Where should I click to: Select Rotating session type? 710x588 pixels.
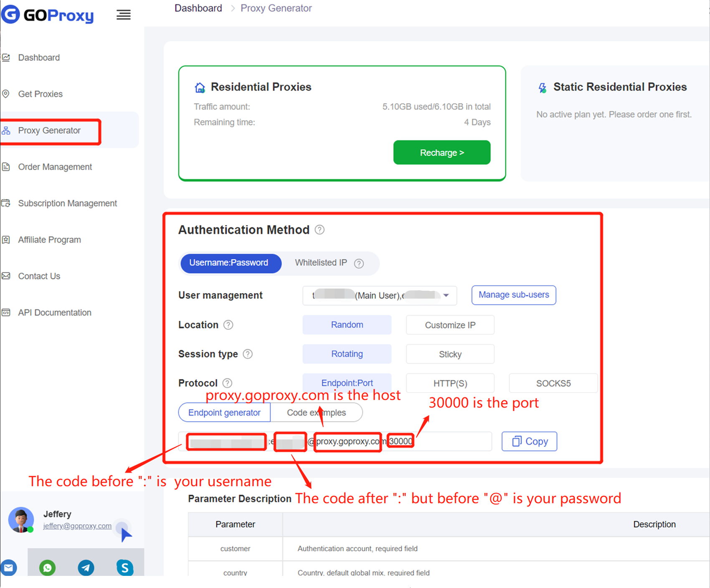coord(347,354)
